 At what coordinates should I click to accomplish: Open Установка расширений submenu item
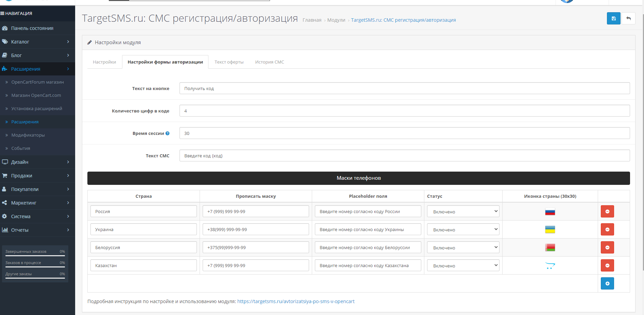tap(37, 109)
